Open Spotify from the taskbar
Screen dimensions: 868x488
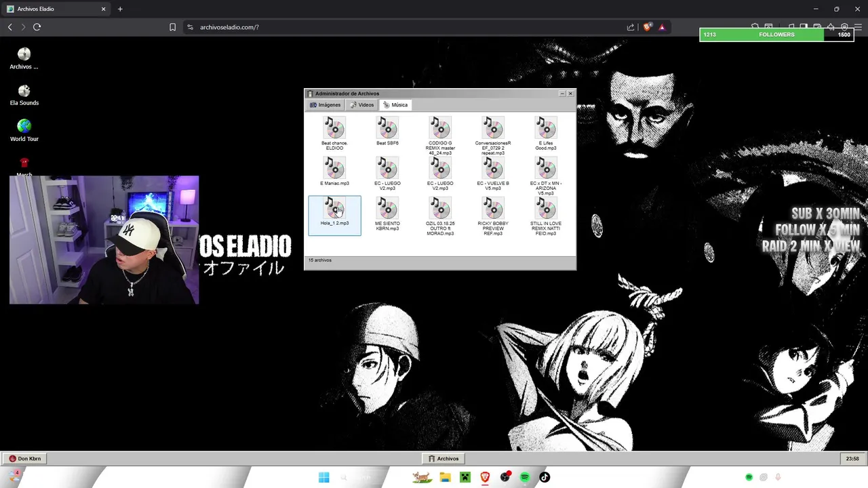pyautogui.click(x=525, y=477)
